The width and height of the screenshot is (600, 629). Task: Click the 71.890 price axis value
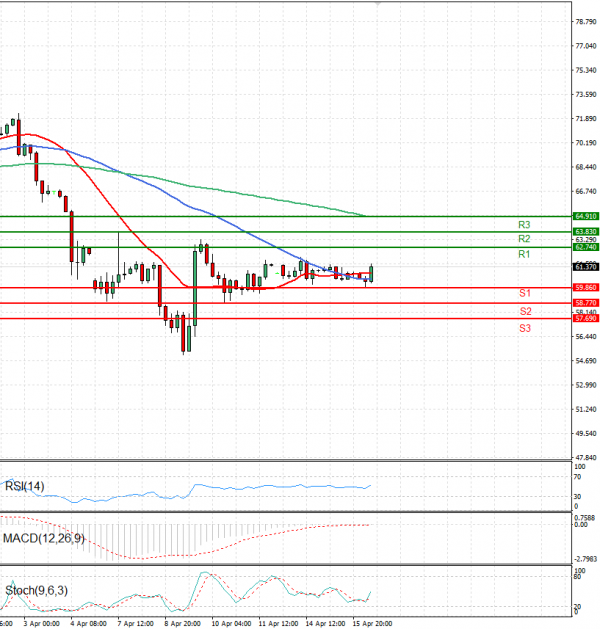[x=586, y=119]
